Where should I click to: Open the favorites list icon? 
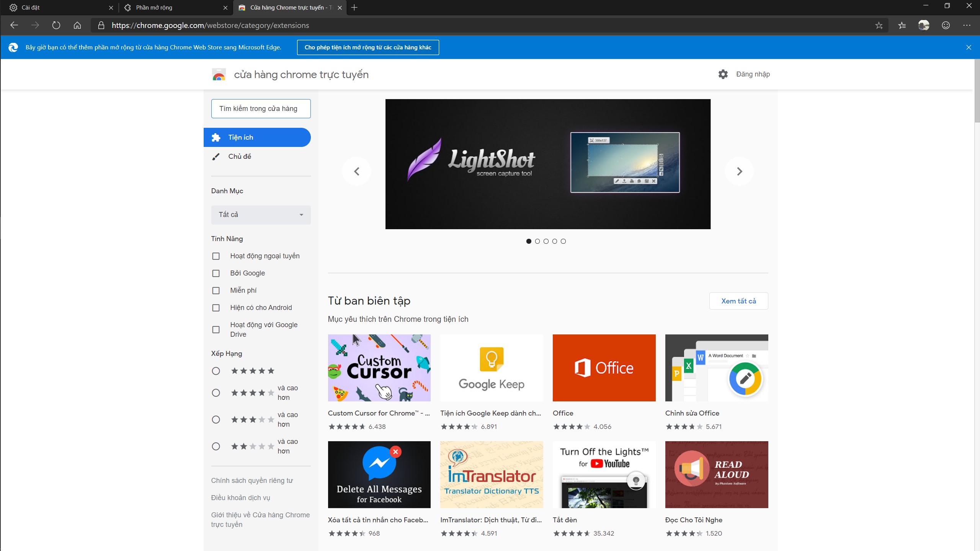[x=902, y=25]
